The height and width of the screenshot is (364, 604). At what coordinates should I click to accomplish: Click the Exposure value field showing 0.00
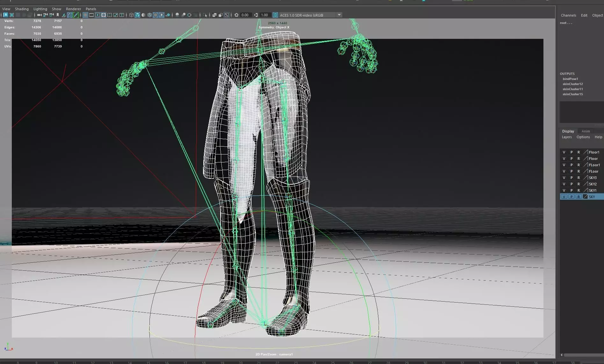tap(246, 15)
